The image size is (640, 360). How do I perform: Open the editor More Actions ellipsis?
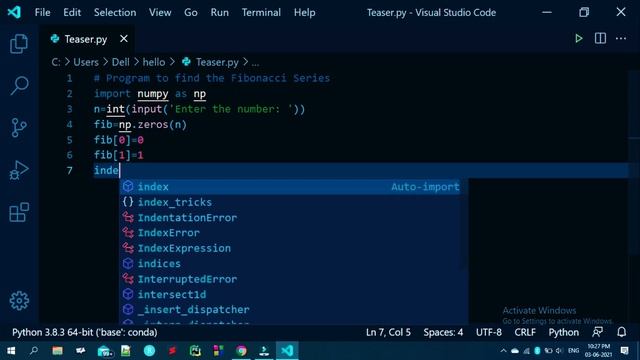coord(621,38)
